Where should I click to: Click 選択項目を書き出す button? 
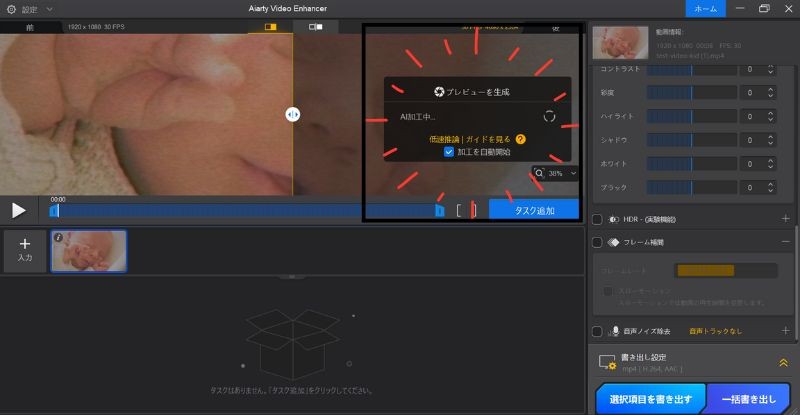(x=650, y=399)
